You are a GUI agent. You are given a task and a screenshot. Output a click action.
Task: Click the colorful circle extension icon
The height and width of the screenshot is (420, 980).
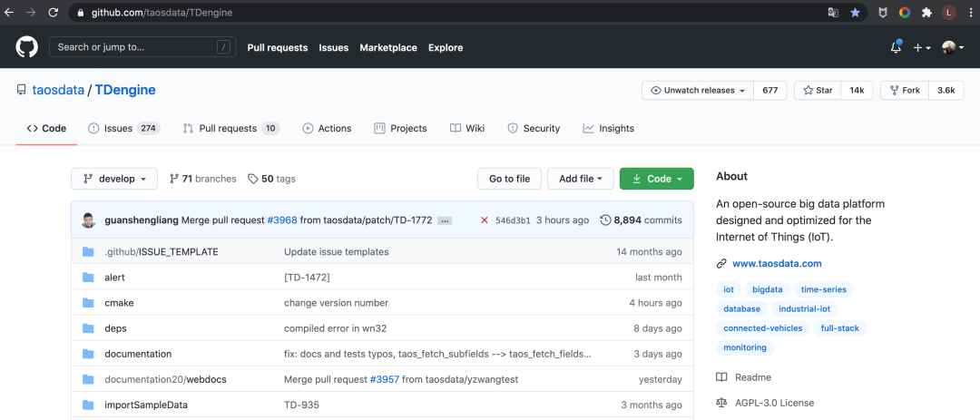click(905, 12)
